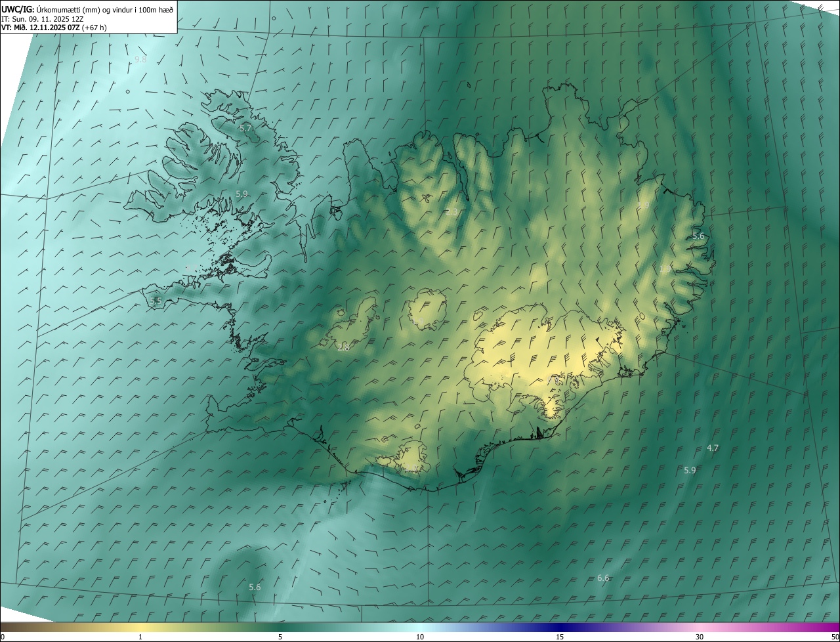Click the colorbar tick label '1'
The height and width of the screenshot is (642, 840).
[140, 637]
